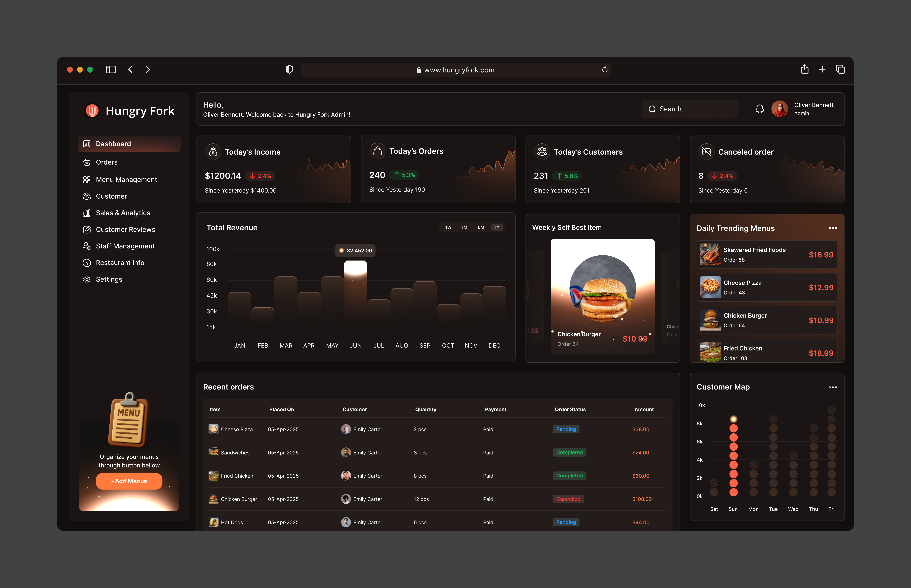Open the Customer Map options menu
Image resolution: width=911 pixels, height=588 pixels.
click(833, 387)
